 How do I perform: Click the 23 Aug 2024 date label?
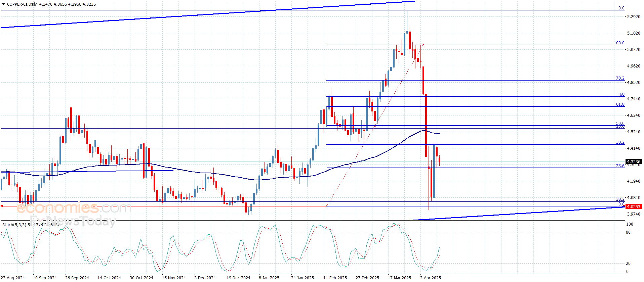pos(12,278)
